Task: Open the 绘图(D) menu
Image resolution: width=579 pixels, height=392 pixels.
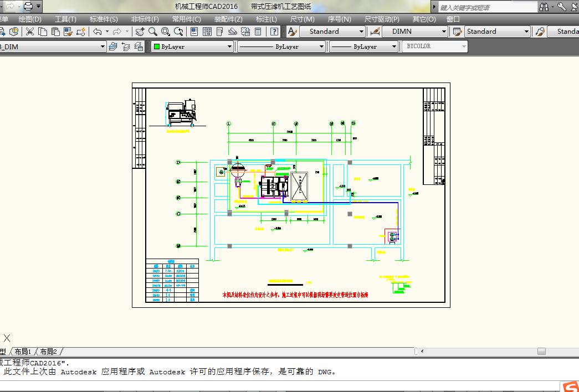Action: click(x=30, y=19)
